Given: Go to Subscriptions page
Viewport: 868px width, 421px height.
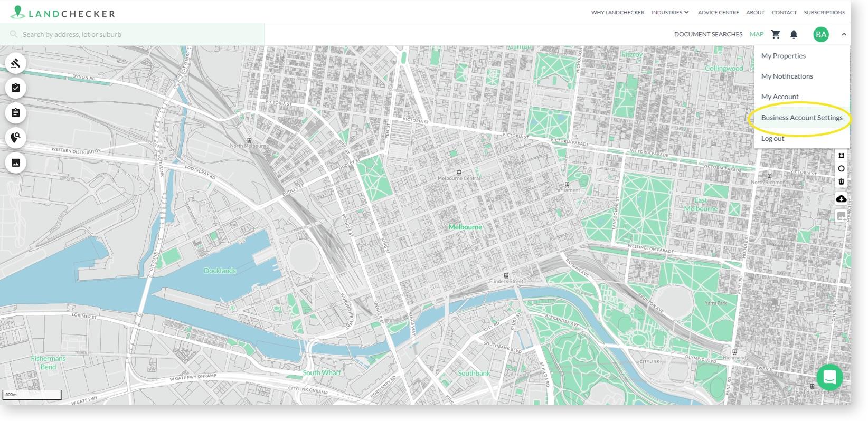Looking at the screenshot, I should (x=824, y=12).
